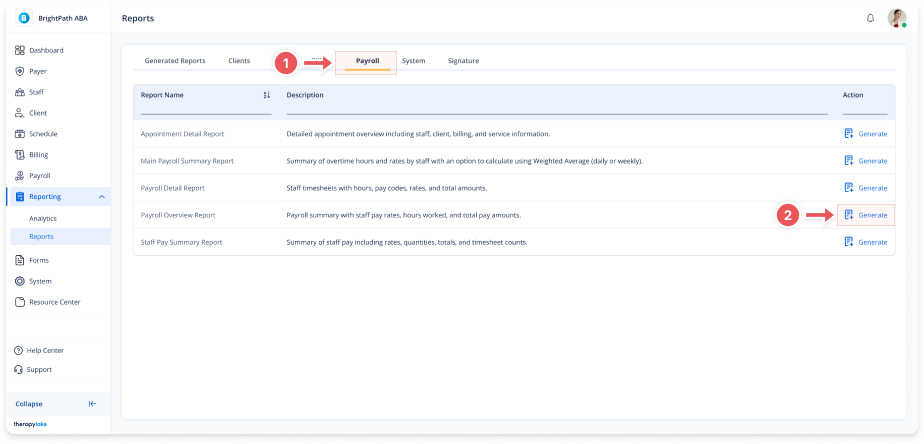Click the Payer shield icon

click(x=19, y=71)
